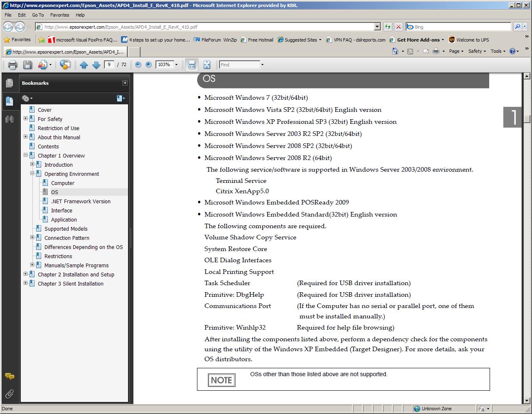The width and height of the screenshot is (532, 414).
Task: Click the Read Mail envelope icon
Action: pos(426,51)
